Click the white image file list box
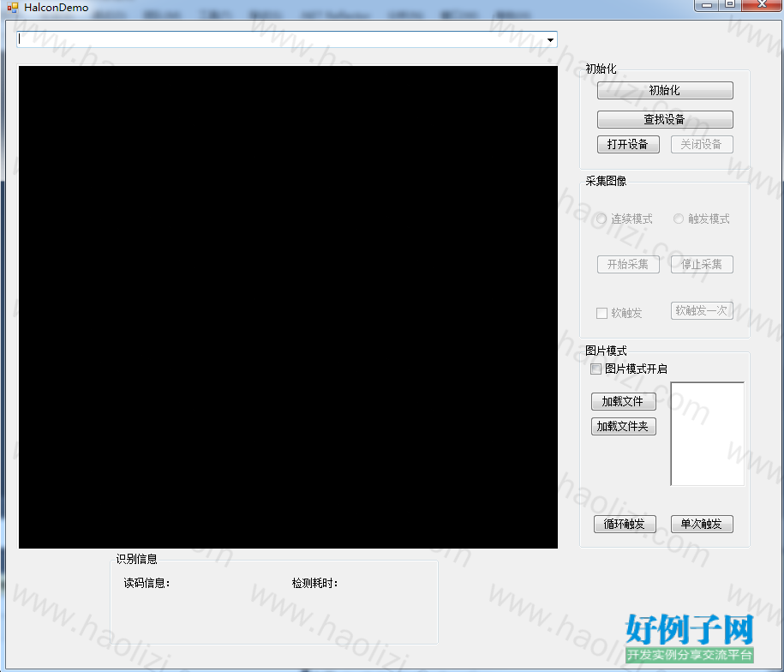 point(708,434)
